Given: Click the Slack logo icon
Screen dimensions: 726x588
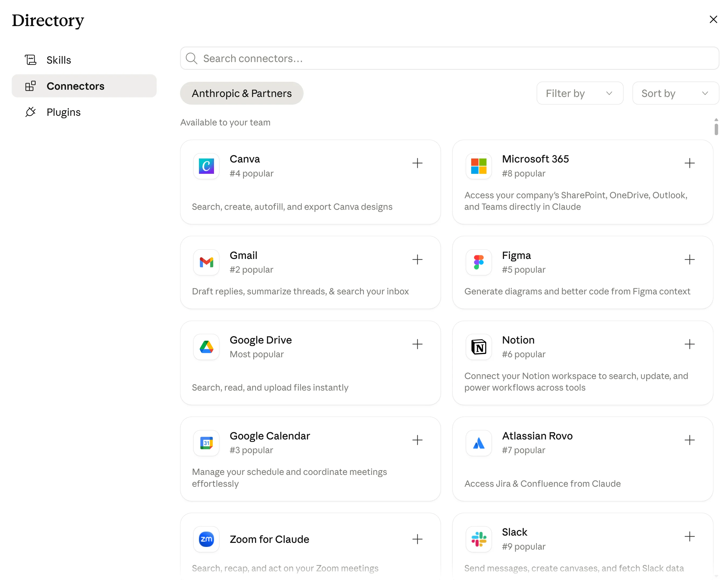Looking at the screenshot, I should click(x=478, y=539).
